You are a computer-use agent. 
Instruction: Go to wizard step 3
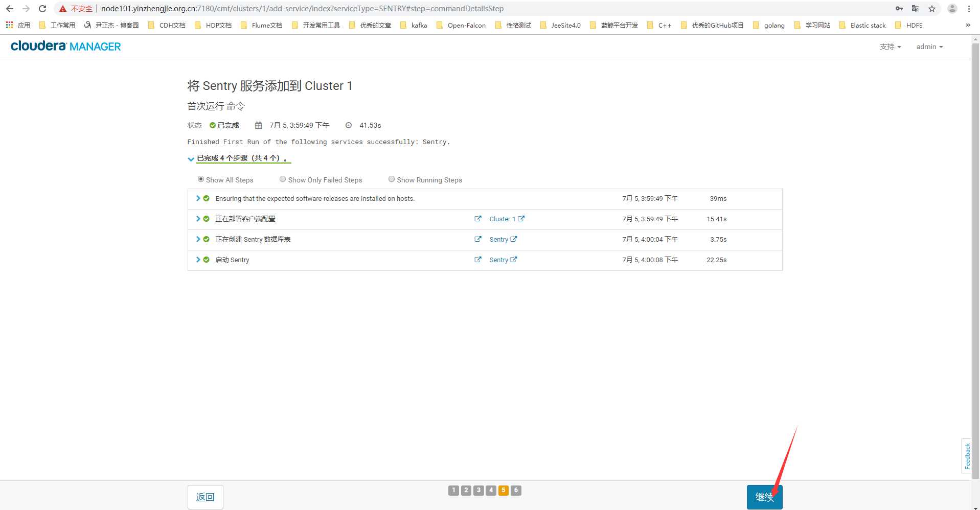(478, 490)
